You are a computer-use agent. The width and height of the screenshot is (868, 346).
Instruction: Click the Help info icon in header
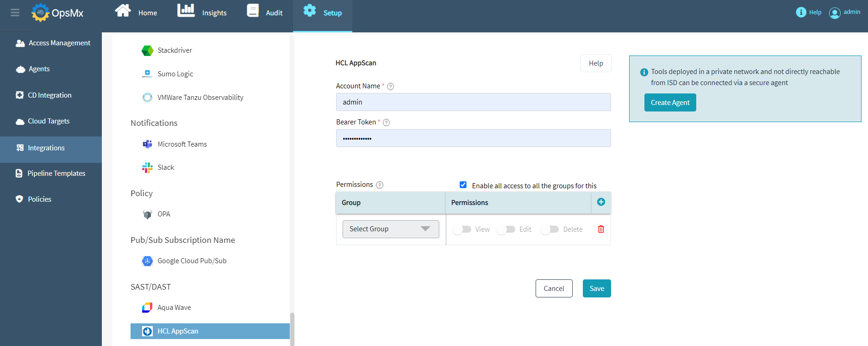801,12
